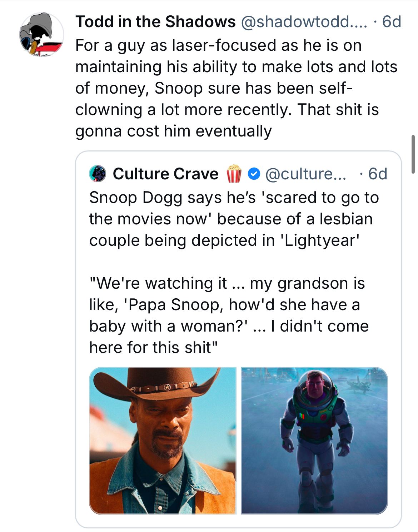Open Todd in the Shadows profile avatar
The height and width of the screenshot is (532, 418).
41,35
